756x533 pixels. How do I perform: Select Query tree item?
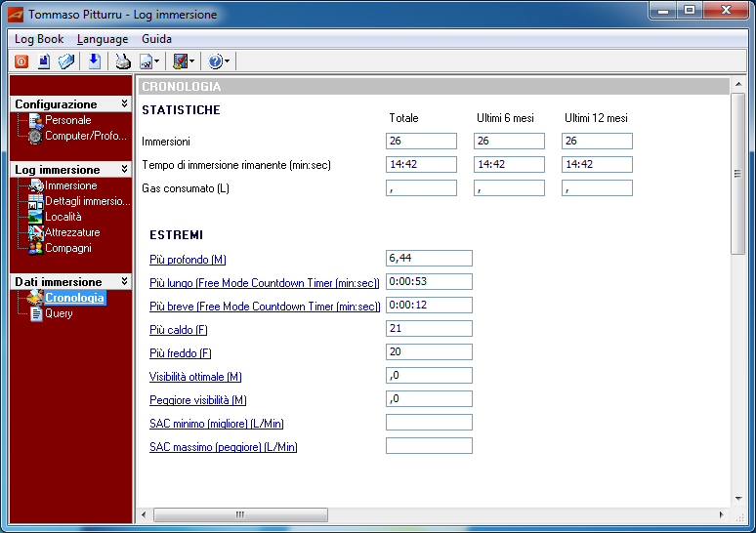[x=59, y=313]
